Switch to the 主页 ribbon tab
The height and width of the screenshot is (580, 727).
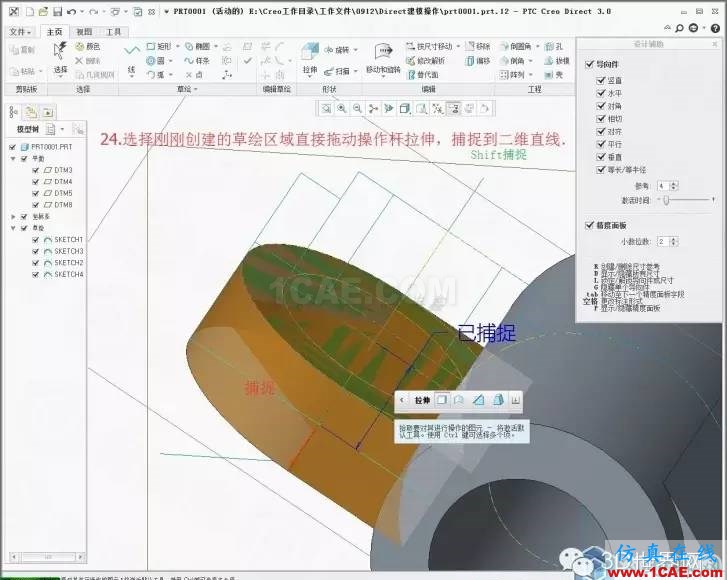point(54,32)
